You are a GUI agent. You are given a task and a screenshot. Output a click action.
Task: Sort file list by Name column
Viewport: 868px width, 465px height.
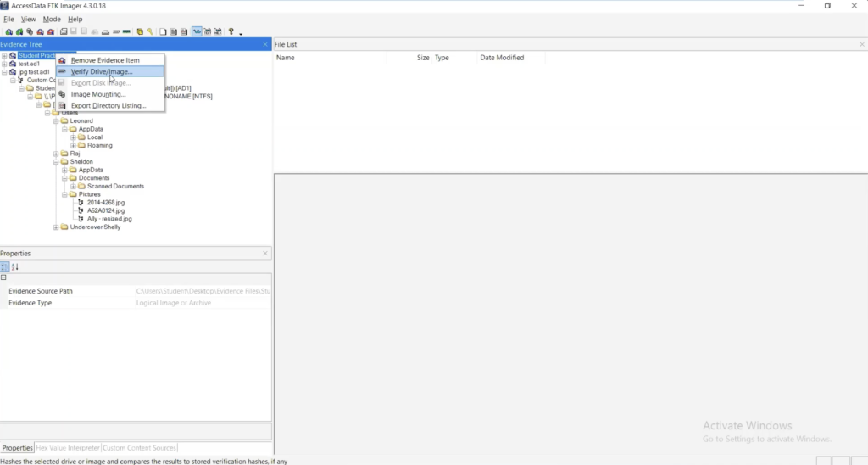(331, 58)
